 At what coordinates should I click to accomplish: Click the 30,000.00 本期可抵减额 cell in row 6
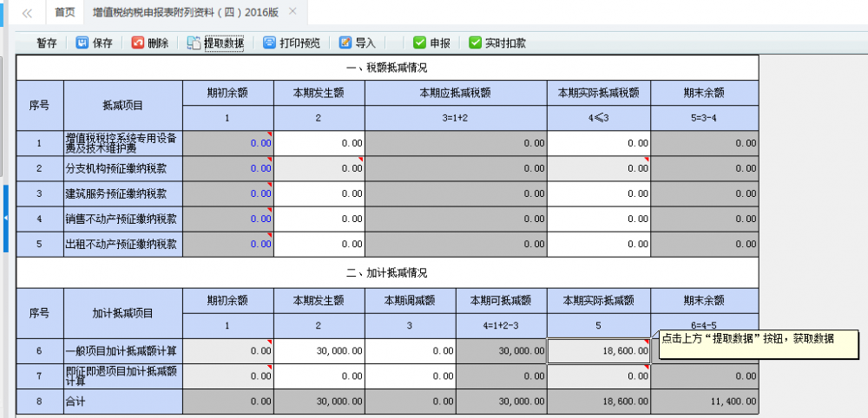pos(501,351)
